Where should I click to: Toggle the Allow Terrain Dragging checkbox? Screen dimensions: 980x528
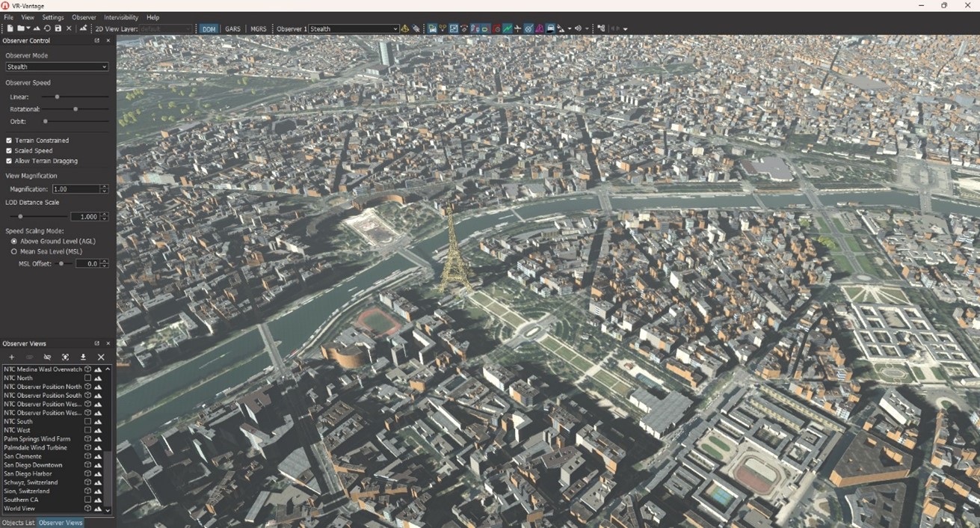coord(9,161)
